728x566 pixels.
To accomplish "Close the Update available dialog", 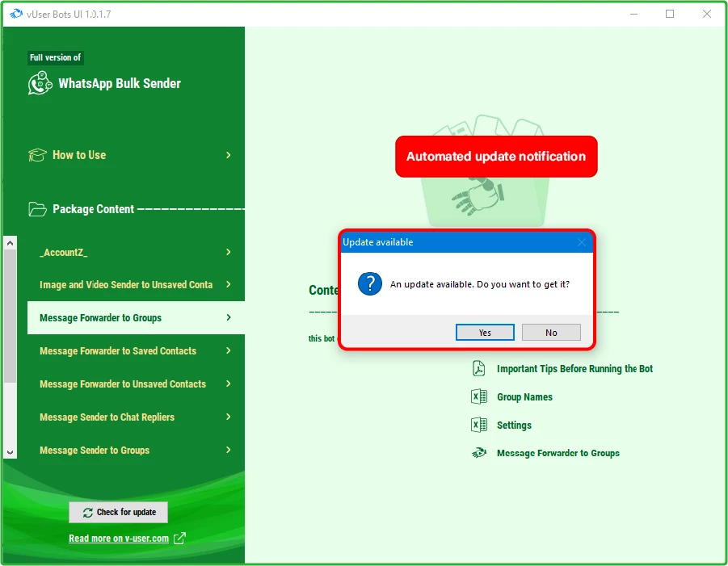I will (x=582, y=242).
